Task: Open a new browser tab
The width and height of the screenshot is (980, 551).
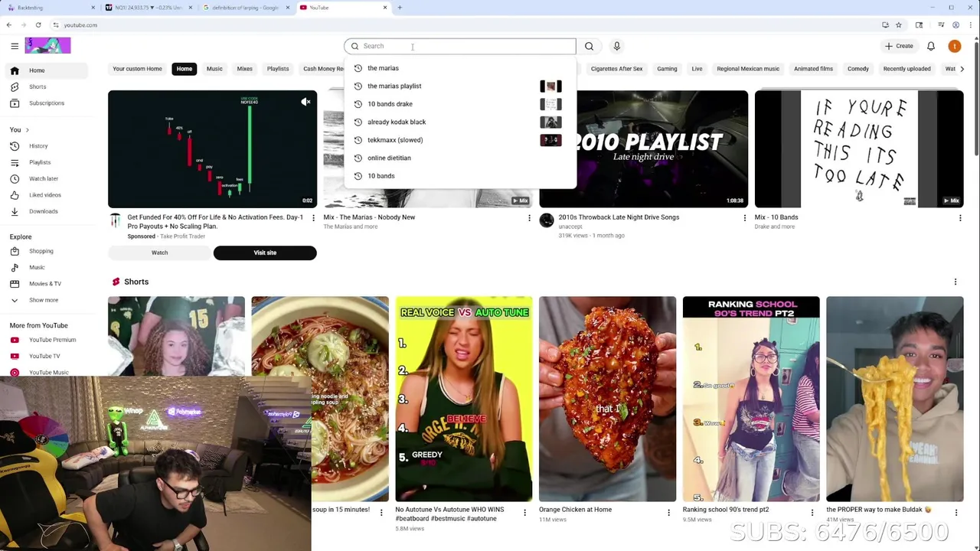Action: pos(400,8)
